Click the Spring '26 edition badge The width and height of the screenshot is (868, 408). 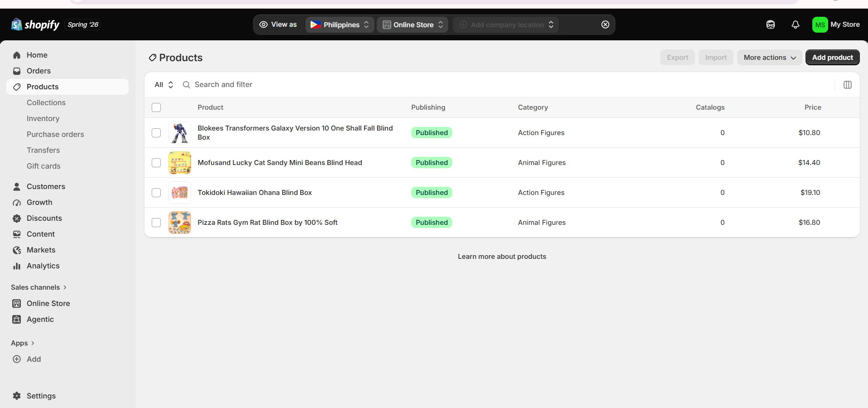pyautogui.click(x=83, y=24)
